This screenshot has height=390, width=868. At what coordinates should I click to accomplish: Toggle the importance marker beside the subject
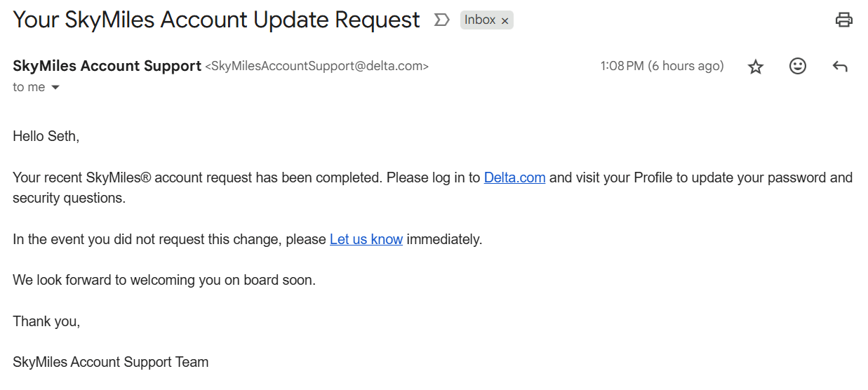click(441, 20)
